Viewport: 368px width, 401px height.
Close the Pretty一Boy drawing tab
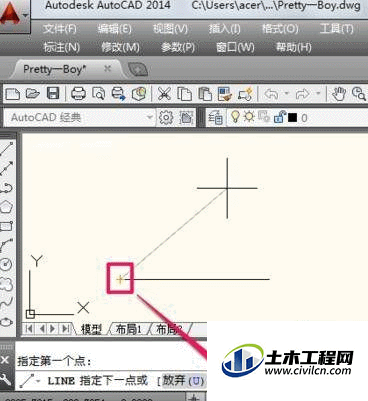pyautogui.click(x=107, y=69)
